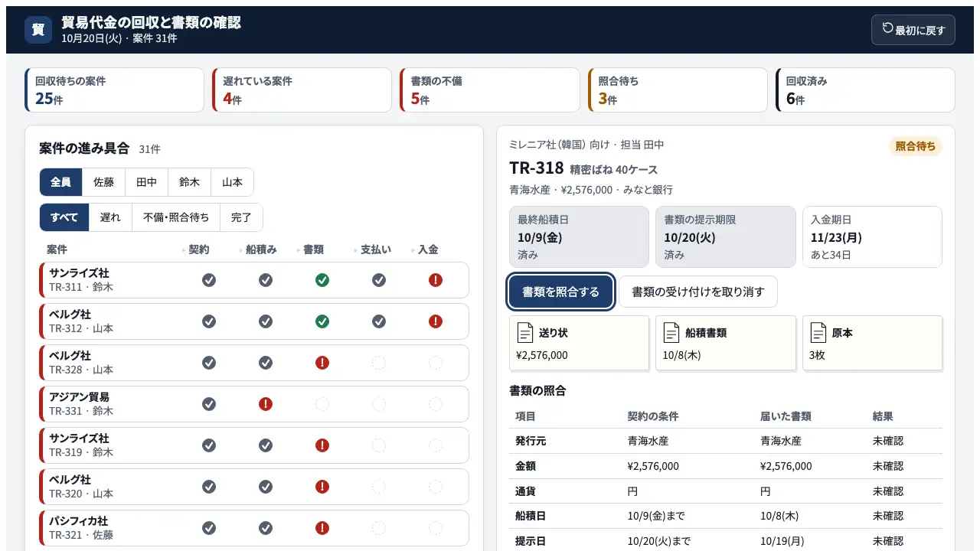Filter cases by 田中
The width and height of the screenshot is (980, 551).
pyautogui.click(x=146, y=182)
